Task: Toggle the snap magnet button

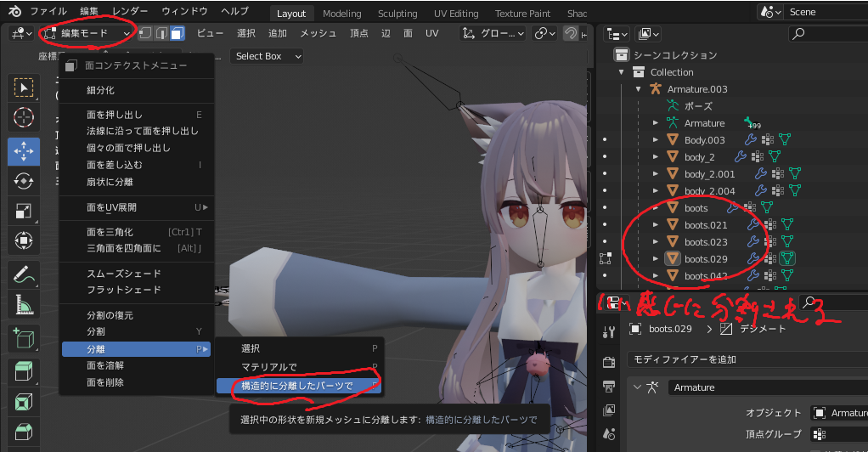Action: [570, 33]
